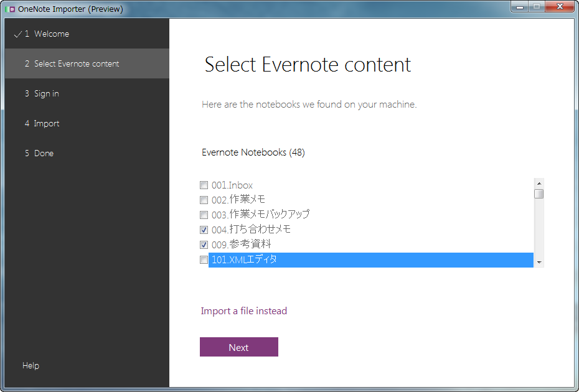Click the Welcome step checkmark icon
The height and width of the screenshot is (392, 579).
tap(17, 34)
